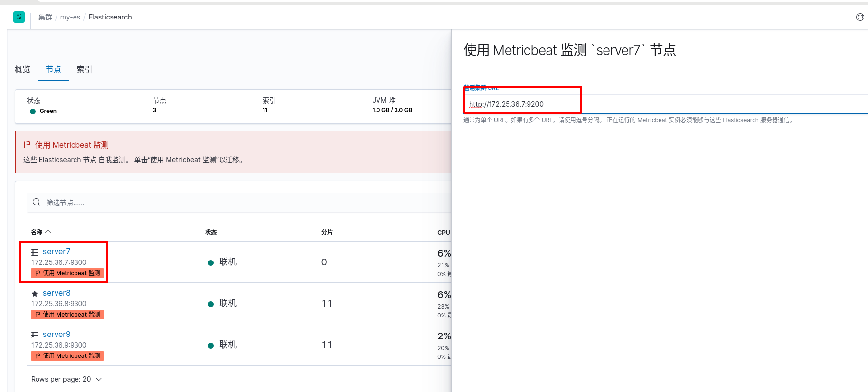Click the 使用 Metricbeat 监测 callout heading
The height and width of the screenshot is (392, 868).
click(x=72, y=145)
